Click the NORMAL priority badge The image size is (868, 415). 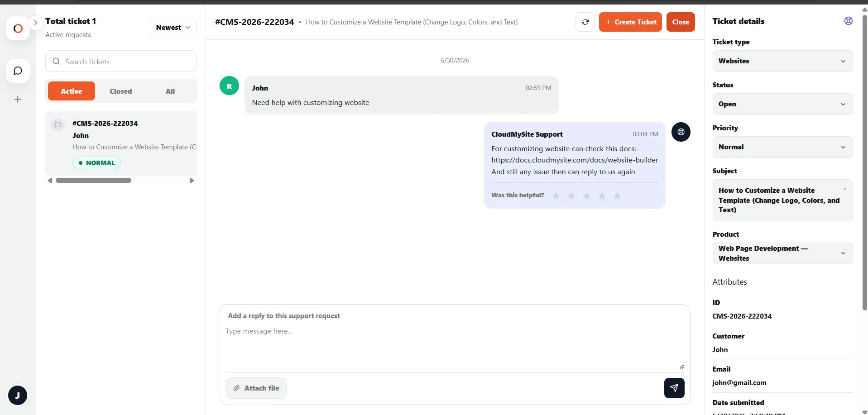(x=96, y=163)
